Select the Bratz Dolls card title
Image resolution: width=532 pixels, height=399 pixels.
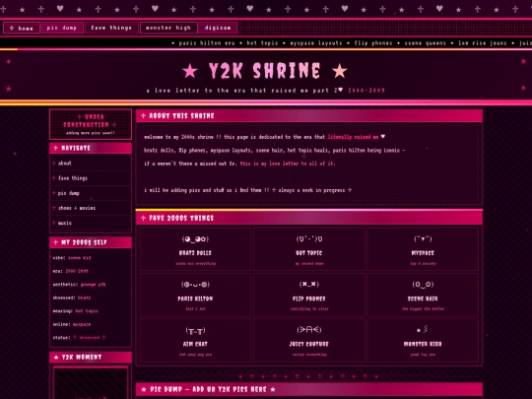pyautogui.click(x=195, y=253)
